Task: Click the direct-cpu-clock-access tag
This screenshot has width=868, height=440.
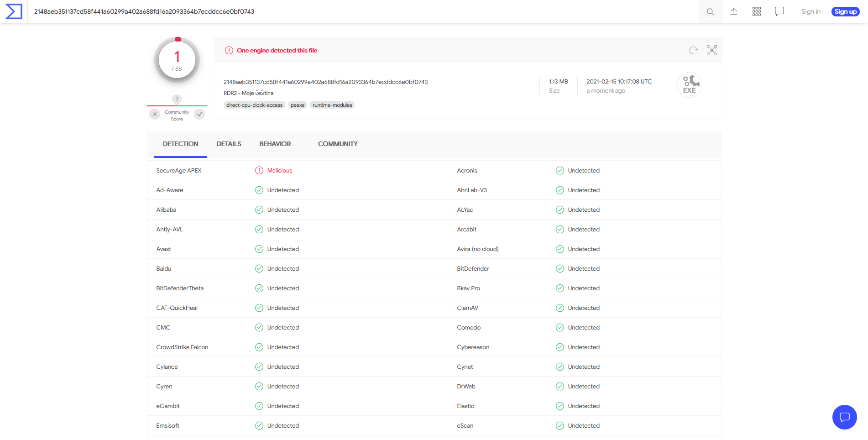Action: click(254, 105)
